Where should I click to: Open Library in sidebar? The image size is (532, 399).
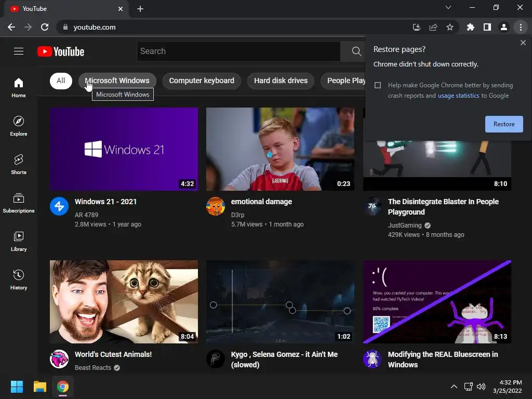coord(19,241)
